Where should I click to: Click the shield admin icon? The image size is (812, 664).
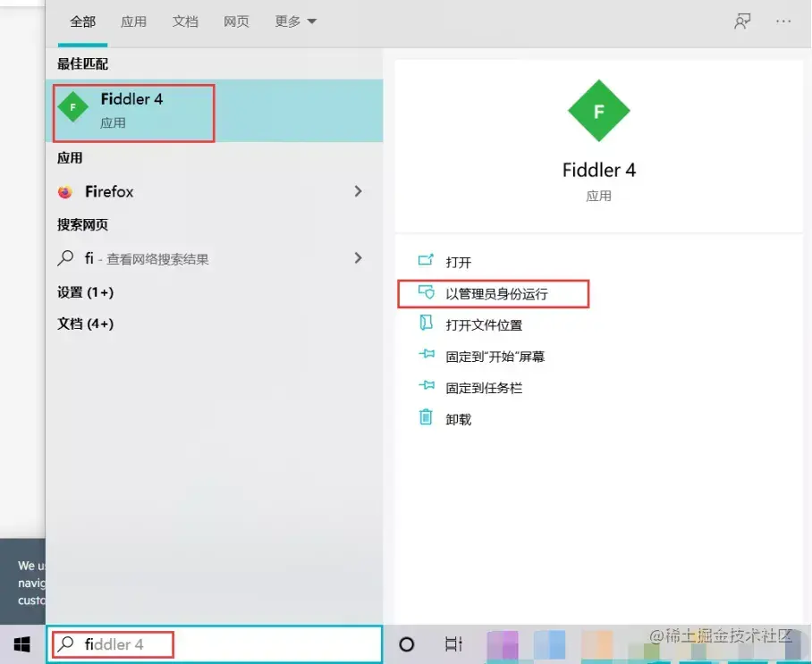click(x=427, y=292)
